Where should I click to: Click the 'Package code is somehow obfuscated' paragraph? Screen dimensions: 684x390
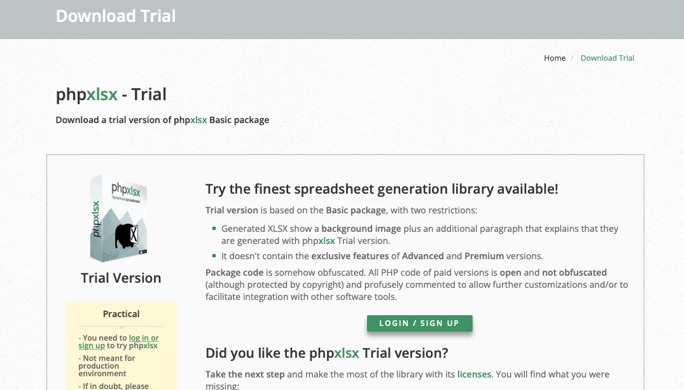(417, 284)
